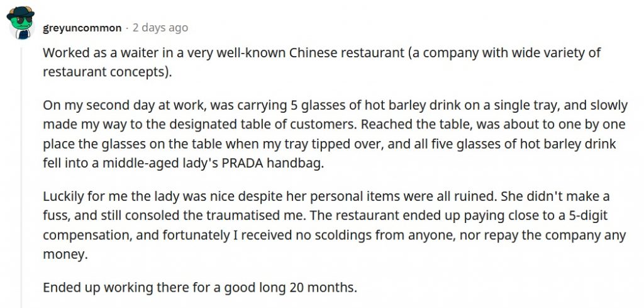This screenshot has height=308, width=644.
Task: Open the '2 days ago' comment permalink
Action: pyautogui.click(x=160, y=28)
